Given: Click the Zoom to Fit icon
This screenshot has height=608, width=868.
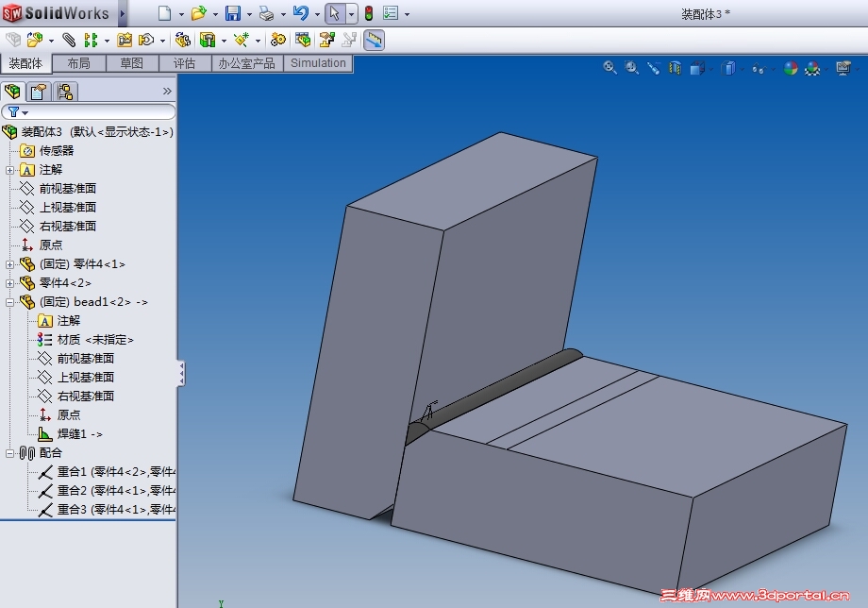Looking at the screenshot, I should [x=610, y=68].
